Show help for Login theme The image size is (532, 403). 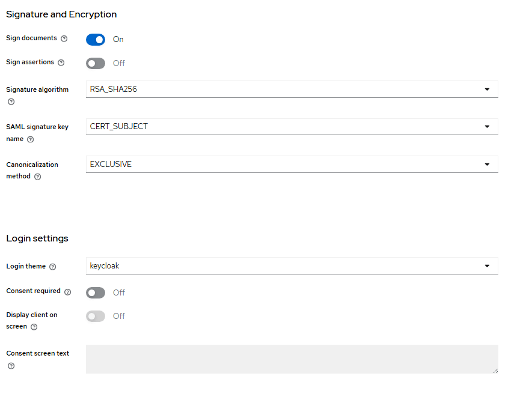click(x=52, y=267)
